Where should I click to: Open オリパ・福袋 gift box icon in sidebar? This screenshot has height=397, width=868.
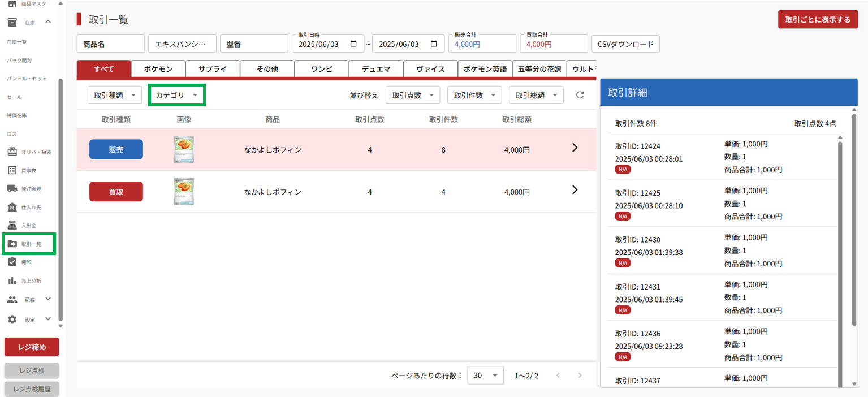point(12,152)
